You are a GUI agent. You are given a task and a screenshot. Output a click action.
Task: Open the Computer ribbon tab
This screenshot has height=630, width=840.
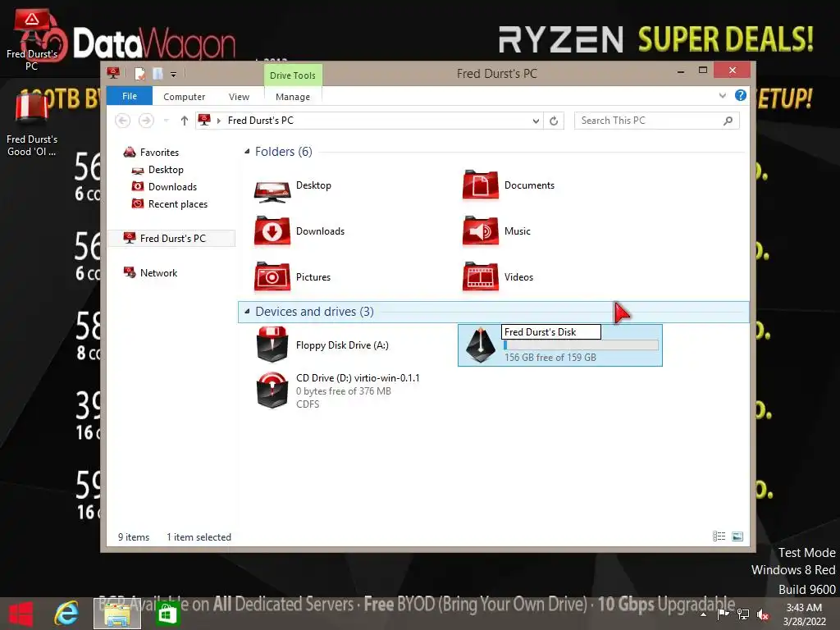[x=184, y=97]
